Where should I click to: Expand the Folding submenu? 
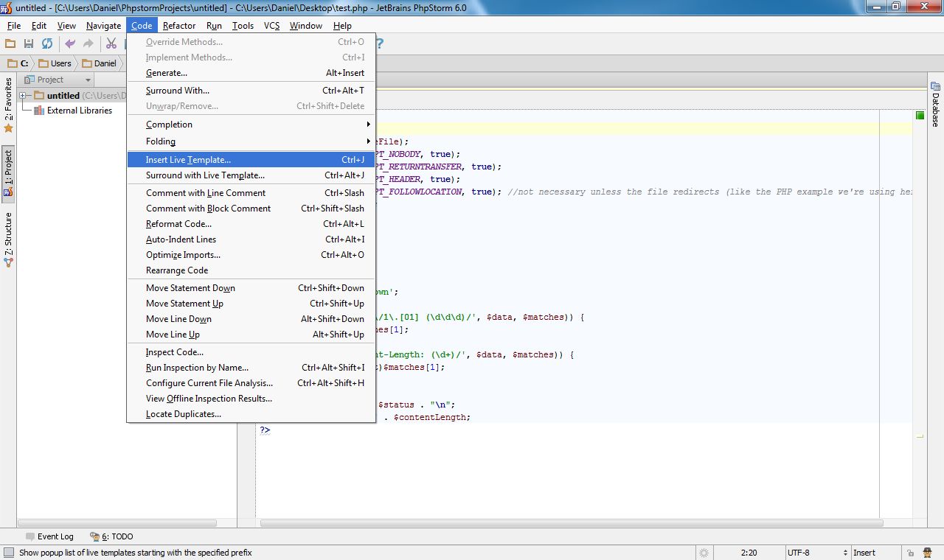pos(251,141)
